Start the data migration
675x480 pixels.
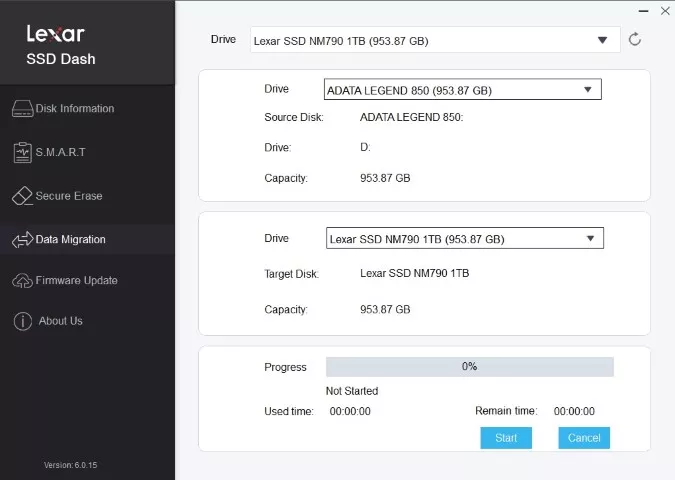point(506,438)
